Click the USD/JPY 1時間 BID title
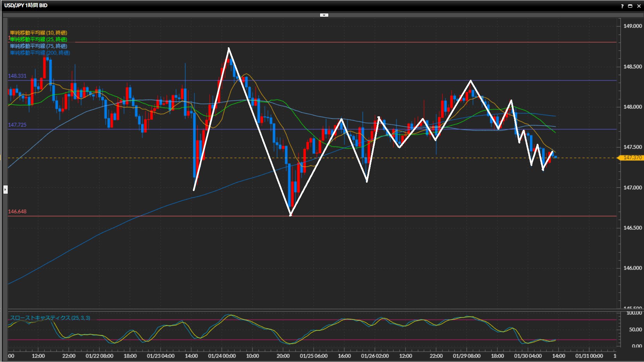Image resolution: width=644 pixels, height=362 pixels. click(26, 5)
